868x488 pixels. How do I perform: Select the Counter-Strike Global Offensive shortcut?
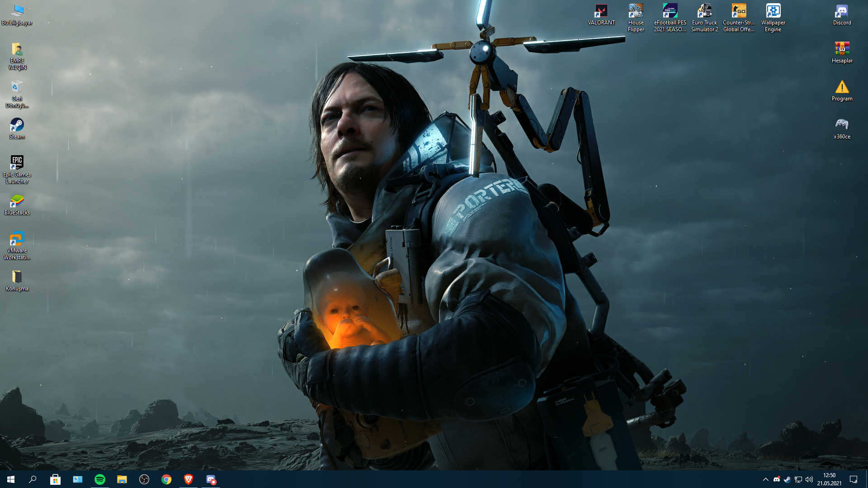739,18
